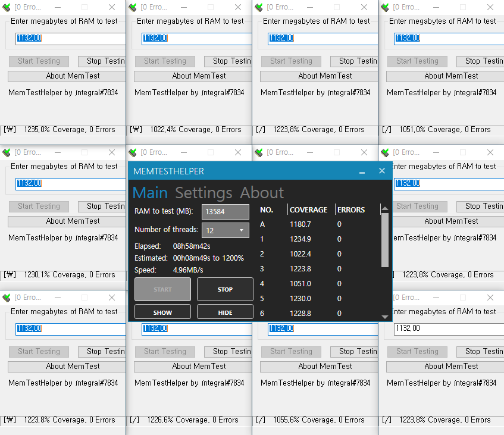This screenshot has height=435, width=504.
Task: Open About MemTest in 1230,1% coverage window
Action: click(67, 221)
